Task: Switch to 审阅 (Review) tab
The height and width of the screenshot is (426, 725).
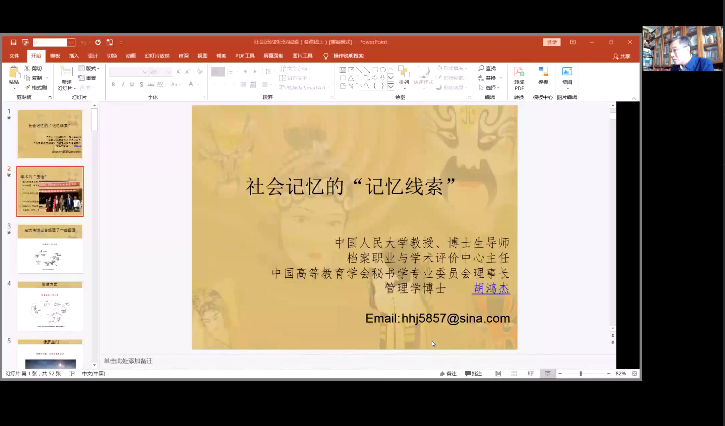Action: (184, 56)
